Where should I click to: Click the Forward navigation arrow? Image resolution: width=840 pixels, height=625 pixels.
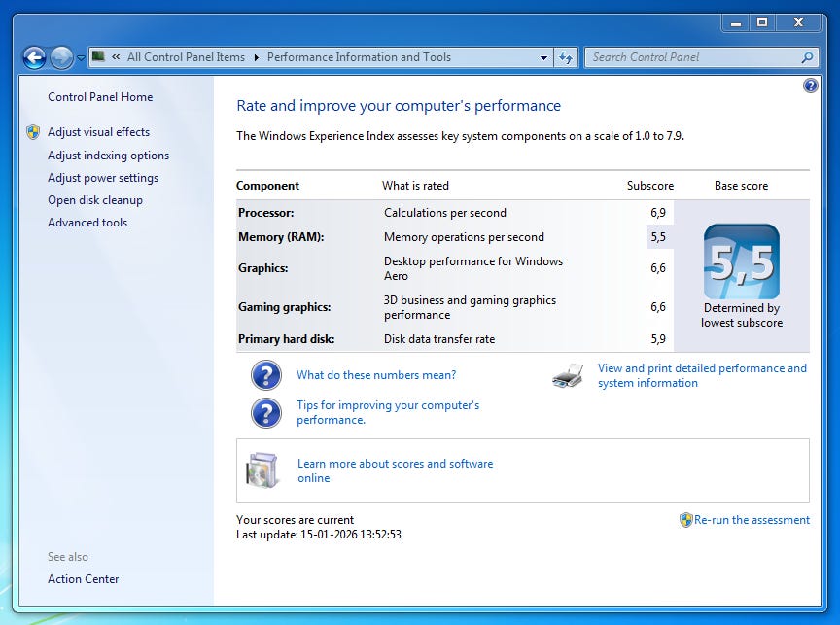point(61,57)
